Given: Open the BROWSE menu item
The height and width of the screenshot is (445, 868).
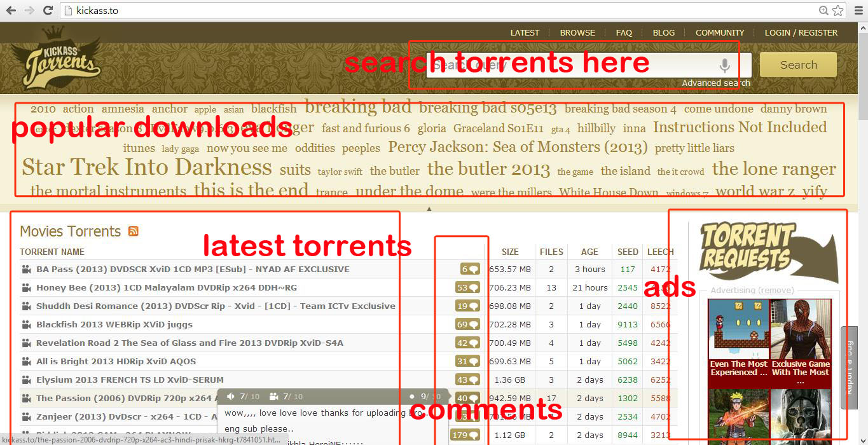Looking at the screenshot, I should [577, 32].
